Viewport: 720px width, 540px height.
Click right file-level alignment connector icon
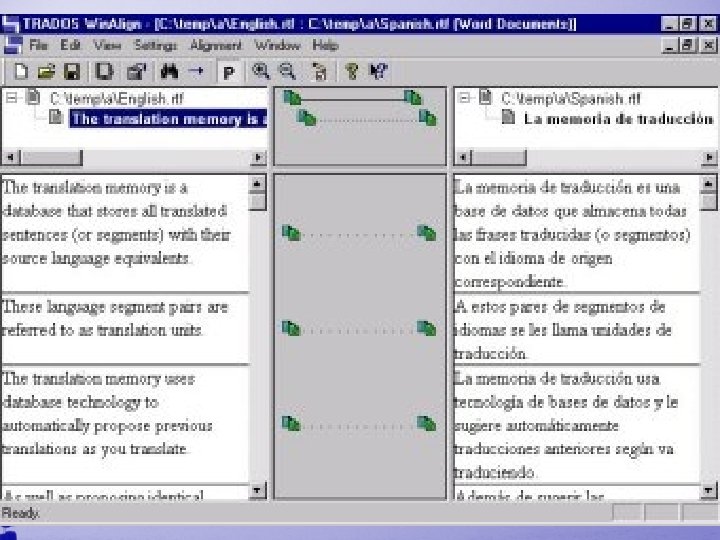pyautogui.click(x=412, y=97)
